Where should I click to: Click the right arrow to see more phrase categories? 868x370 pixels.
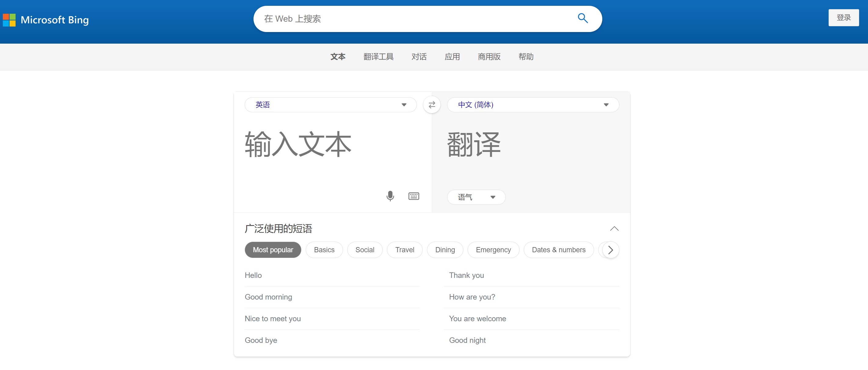pyautogui.click(x=611, y=250)
